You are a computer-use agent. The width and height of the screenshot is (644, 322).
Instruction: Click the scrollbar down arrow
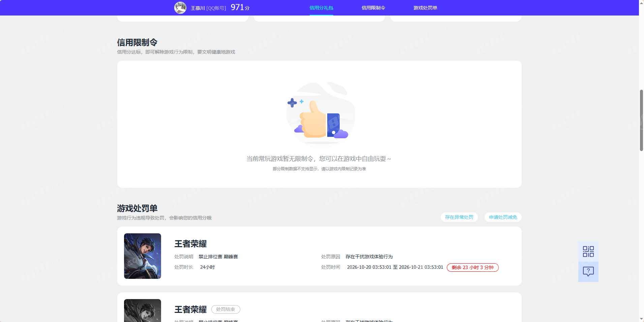coord(641,319)
